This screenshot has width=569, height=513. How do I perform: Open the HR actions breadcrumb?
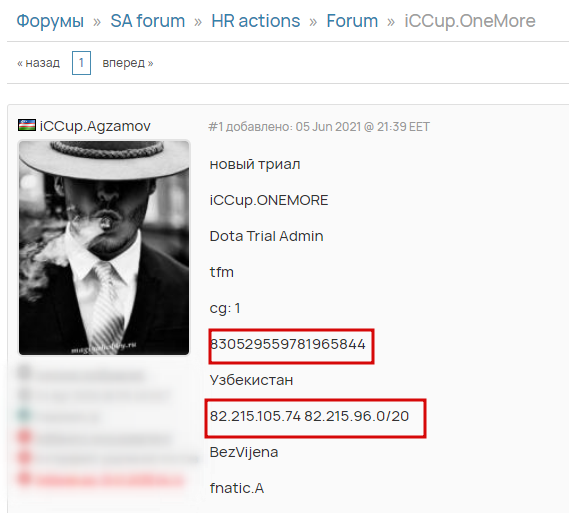(255, 21)
